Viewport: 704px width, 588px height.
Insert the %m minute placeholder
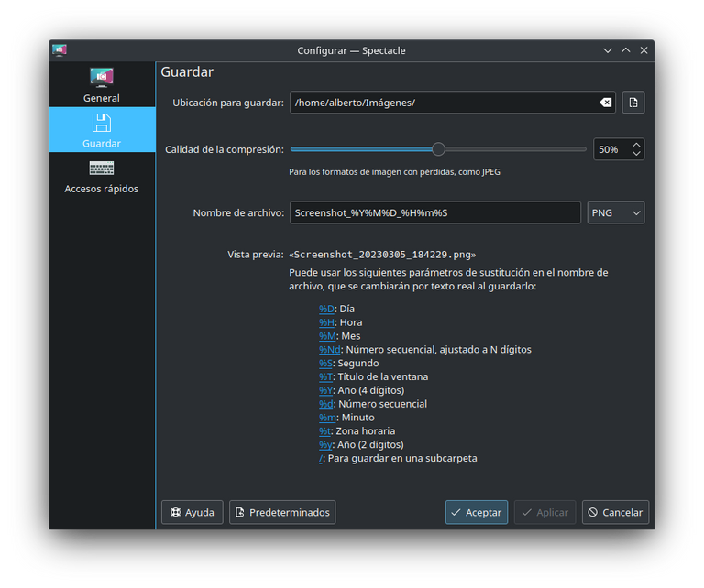tap(327, 418)
